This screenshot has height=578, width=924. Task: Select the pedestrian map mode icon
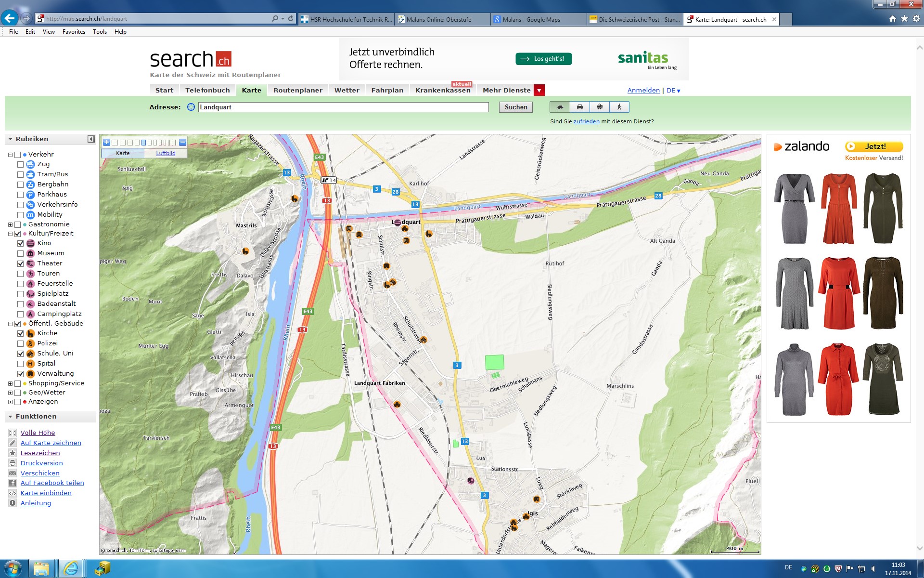tap(619, 107)
